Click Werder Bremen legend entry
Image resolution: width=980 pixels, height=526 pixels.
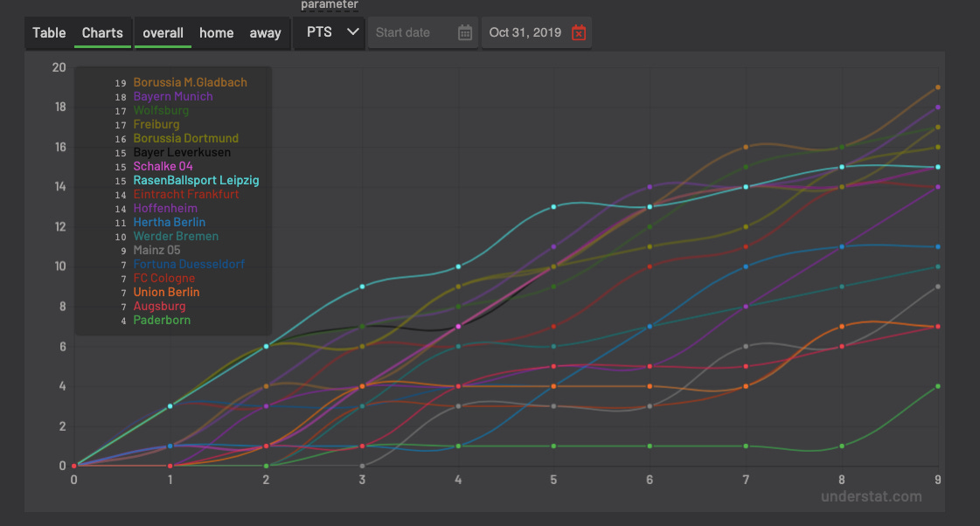click(176, 236)
